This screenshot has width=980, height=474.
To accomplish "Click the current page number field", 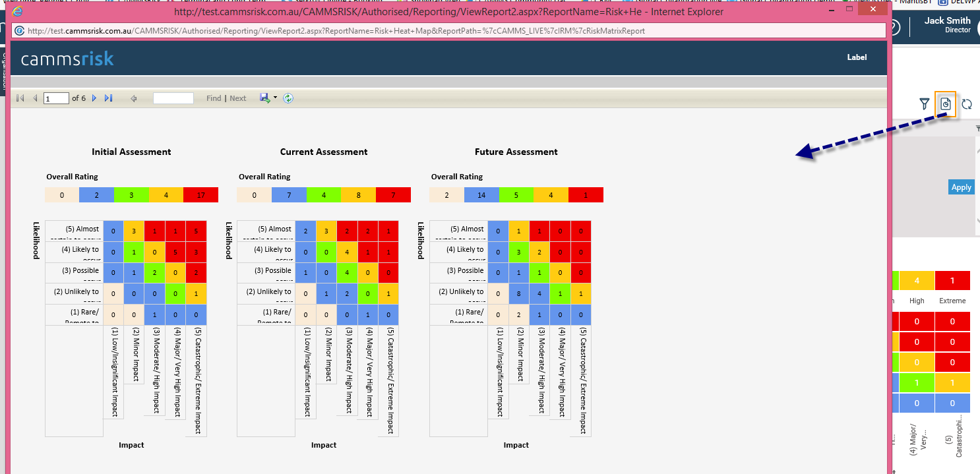I will pos(57,98).
